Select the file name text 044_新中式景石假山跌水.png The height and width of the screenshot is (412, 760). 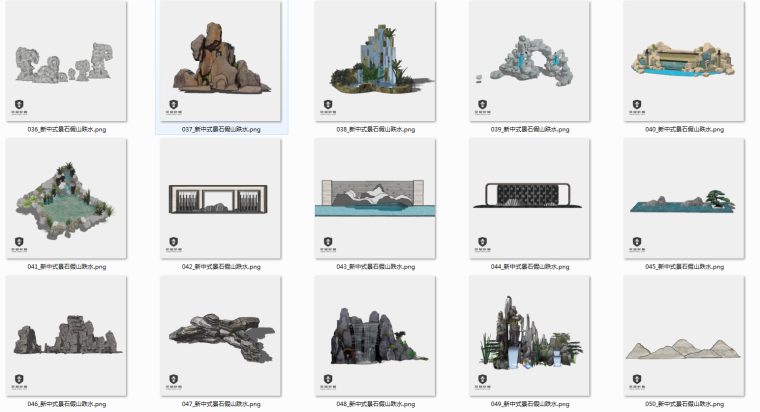pos(529,267)
